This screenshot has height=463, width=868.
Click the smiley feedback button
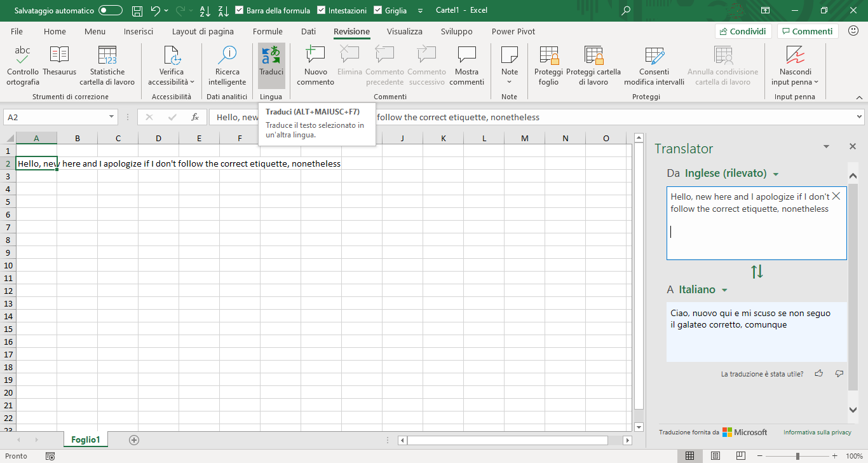pos(853,31)
